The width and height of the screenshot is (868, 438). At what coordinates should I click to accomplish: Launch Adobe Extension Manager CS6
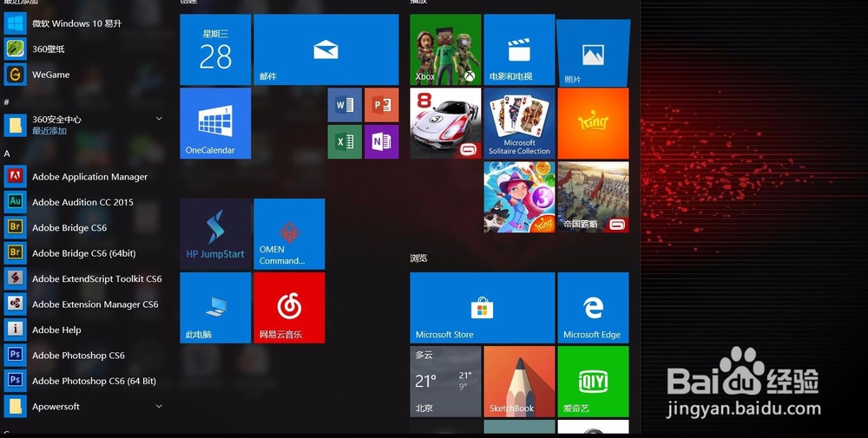coord(84,304)
